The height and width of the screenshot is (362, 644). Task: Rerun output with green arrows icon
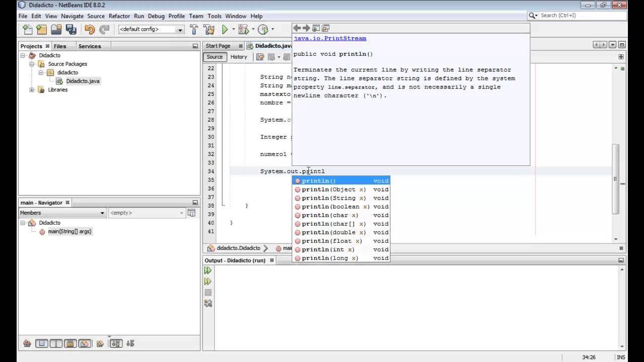click(x=208, y=270)
